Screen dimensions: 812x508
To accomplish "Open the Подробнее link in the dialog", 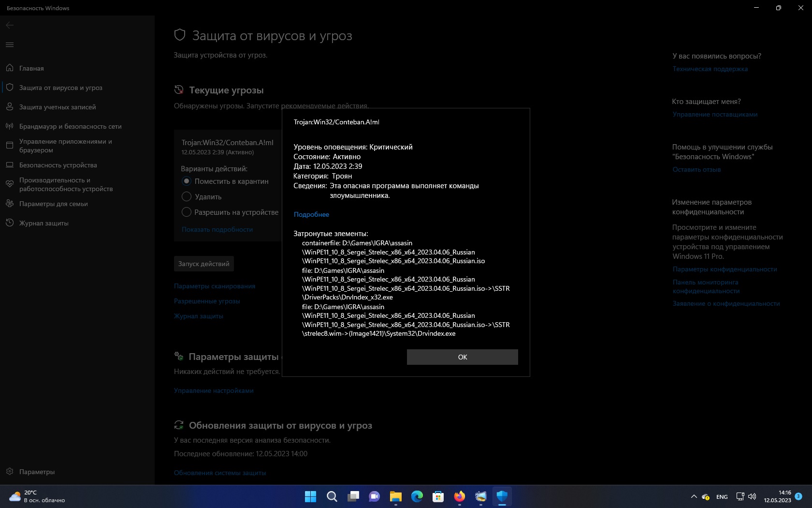I will 311,214.
